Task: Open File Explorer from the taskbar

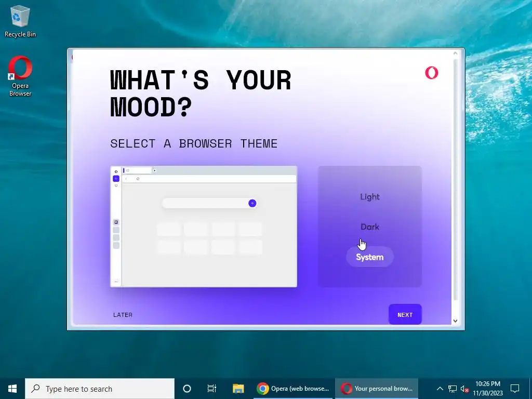Action: click(238, 389)
